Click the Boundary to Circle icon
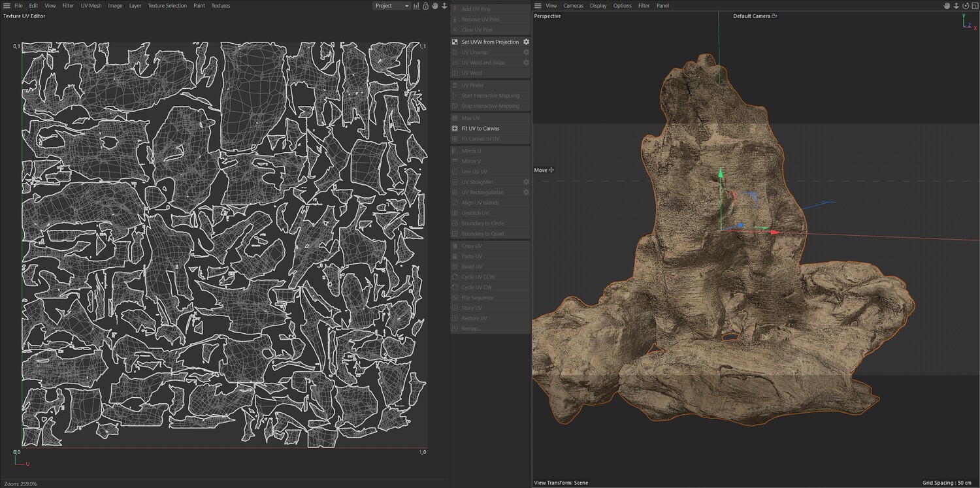 (455, 223)
